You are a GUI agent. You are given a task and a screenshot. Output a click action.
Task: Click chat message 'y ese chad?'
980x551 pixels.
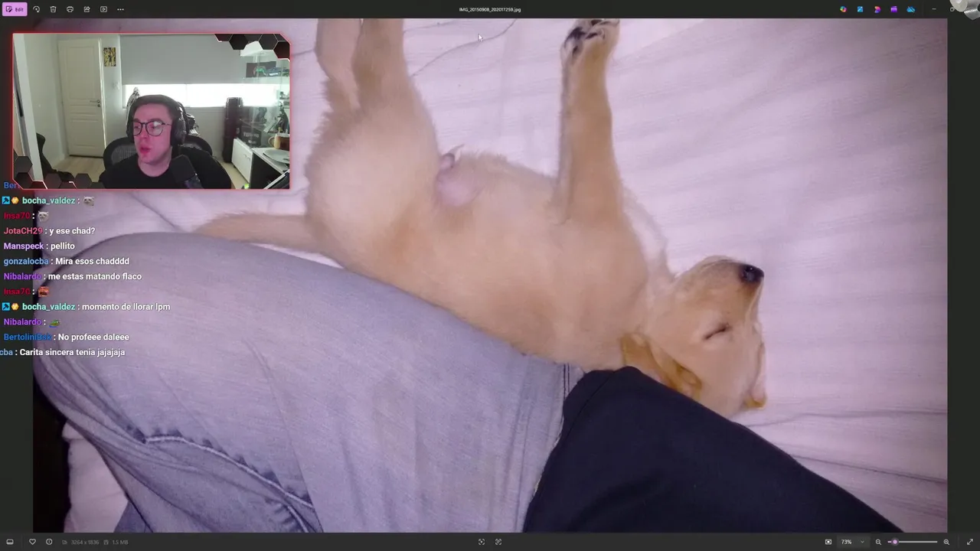click(x=72, y=231)
